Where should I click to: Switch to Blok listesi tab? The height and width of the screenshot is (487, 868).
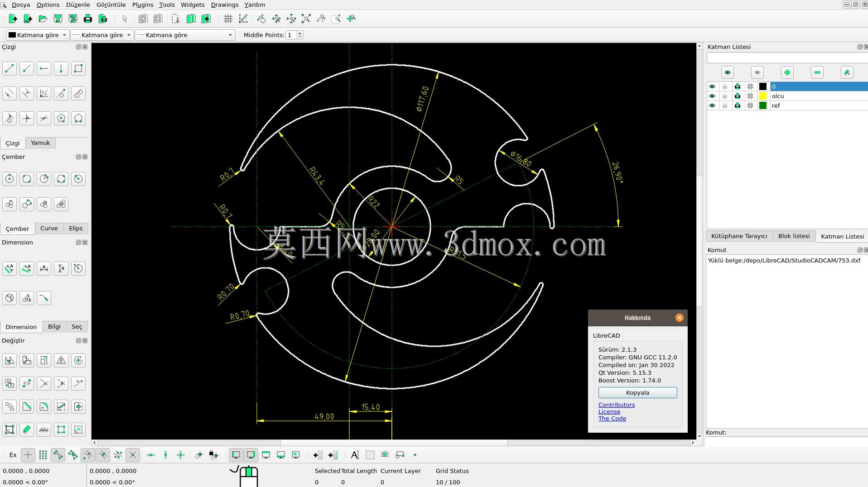(x=794, y=236)
